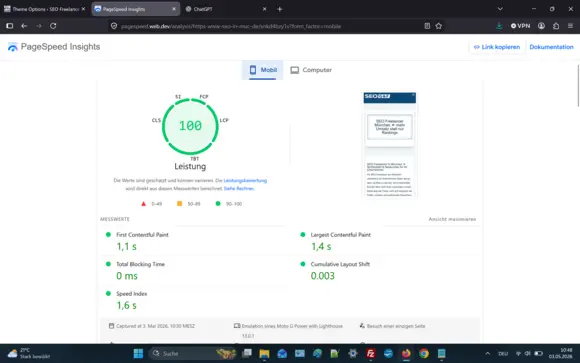Click the Leistung heading under gauge
580x363 pixels.
pos(190,167)
